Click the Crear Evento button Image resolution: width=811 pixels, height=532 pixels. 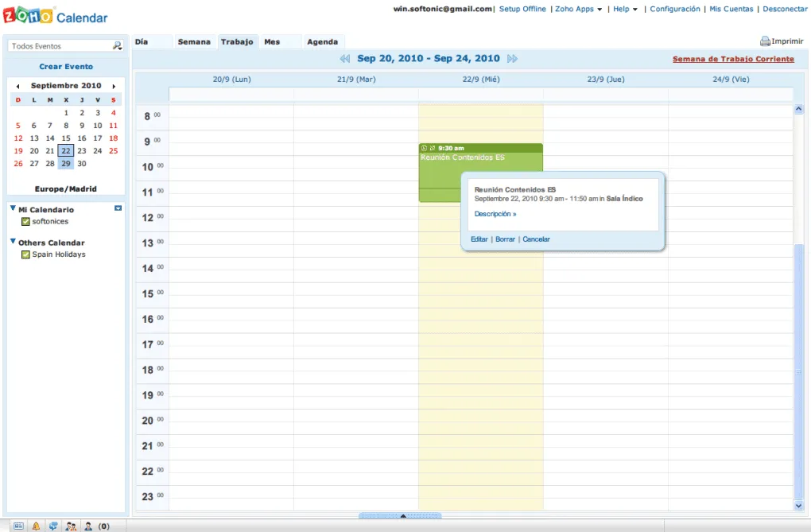tap(65, 66)
